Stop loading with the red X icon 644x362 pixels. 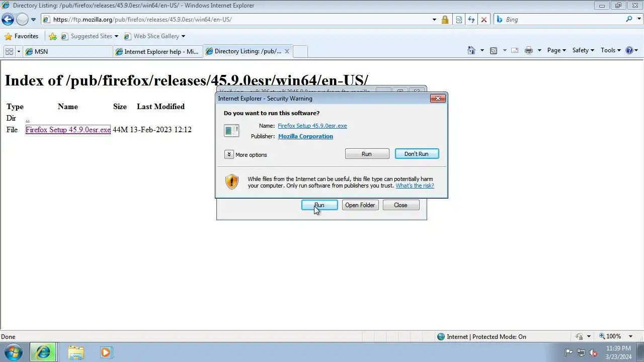point(484,20)
